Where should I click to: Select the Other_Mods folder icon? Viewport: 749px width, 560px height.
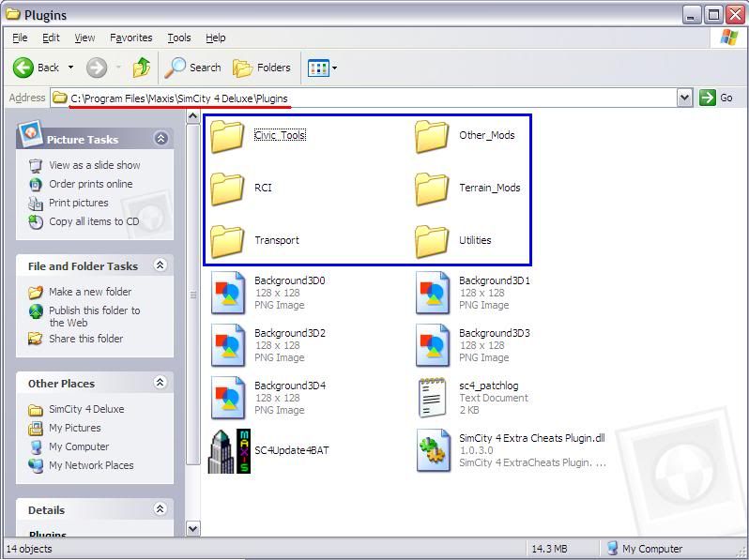point(432,137)
